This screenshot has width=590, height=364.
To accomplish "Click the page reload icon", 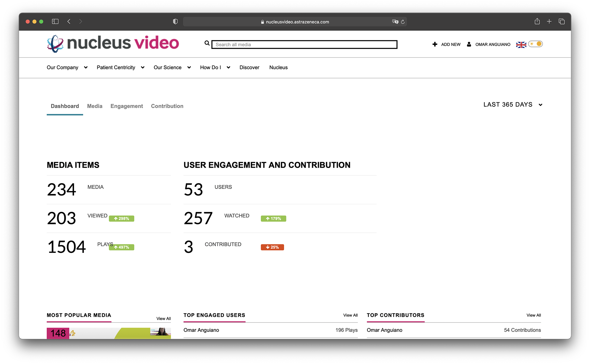I will click(403, 22).
